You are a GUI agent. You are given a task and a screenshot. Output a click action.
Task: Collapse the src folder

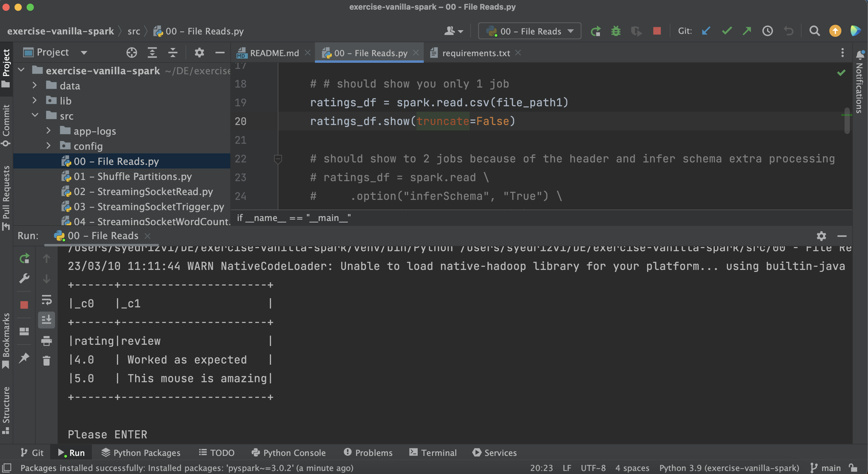(x=35, y=115)
